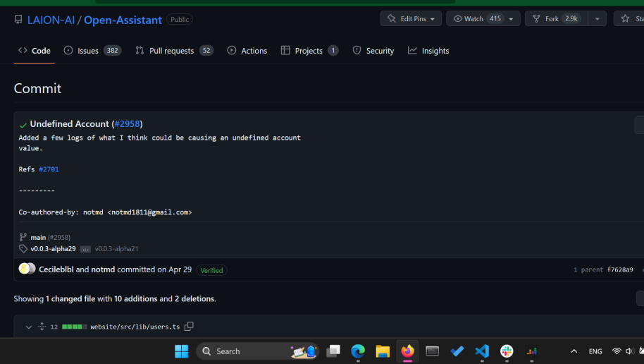
Task: Expand hidden tags with ellipsis button
Action: [x=85, y=249]
